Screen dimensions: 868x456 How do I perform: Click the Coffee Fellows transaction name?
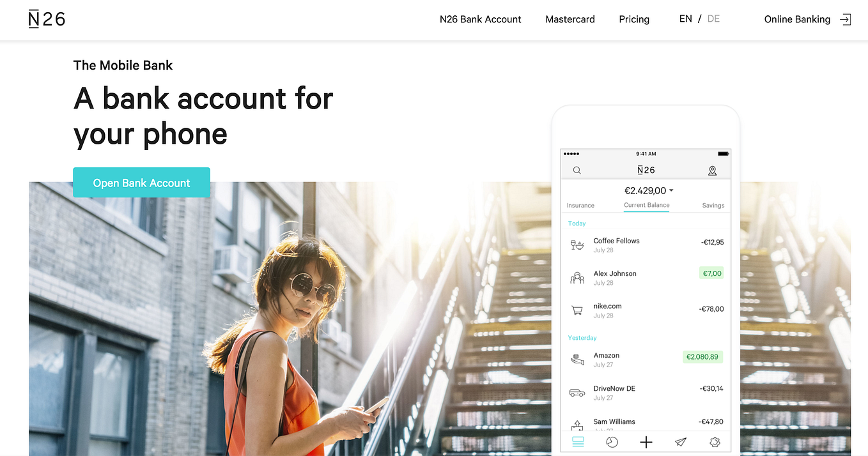click(616, 241)
